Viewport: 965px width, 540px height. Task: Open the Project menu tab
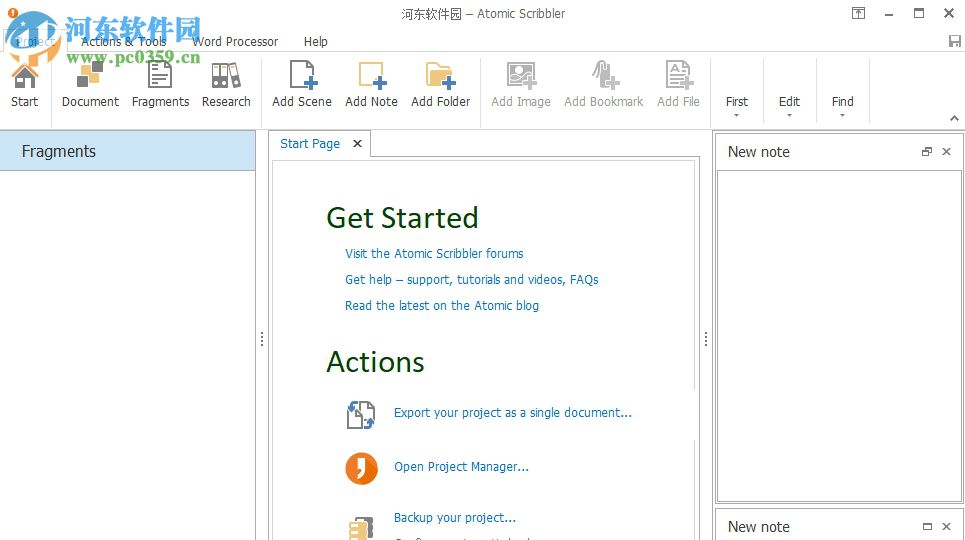(34, 41)
